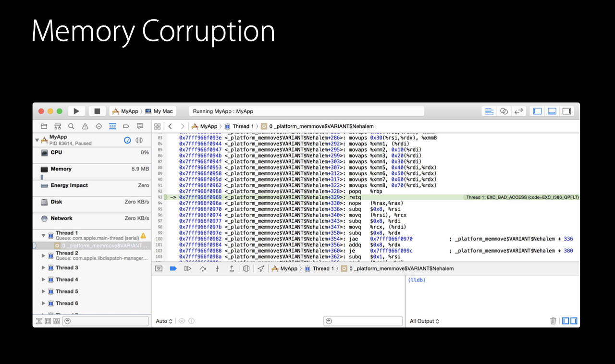Open the Issue navigator warning icon
Image resolution: width=615 pixels, height=364 pixels.
click(84, 126)
